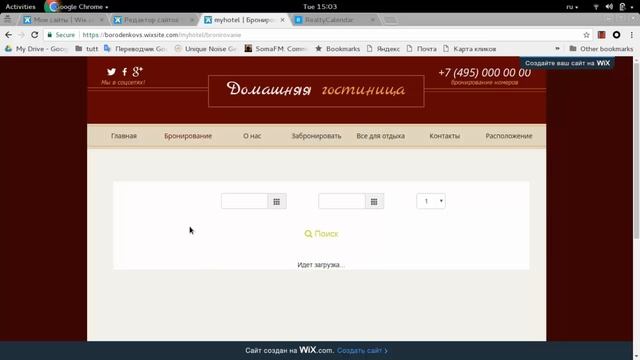Open the SomaFM bookmark

276,49
